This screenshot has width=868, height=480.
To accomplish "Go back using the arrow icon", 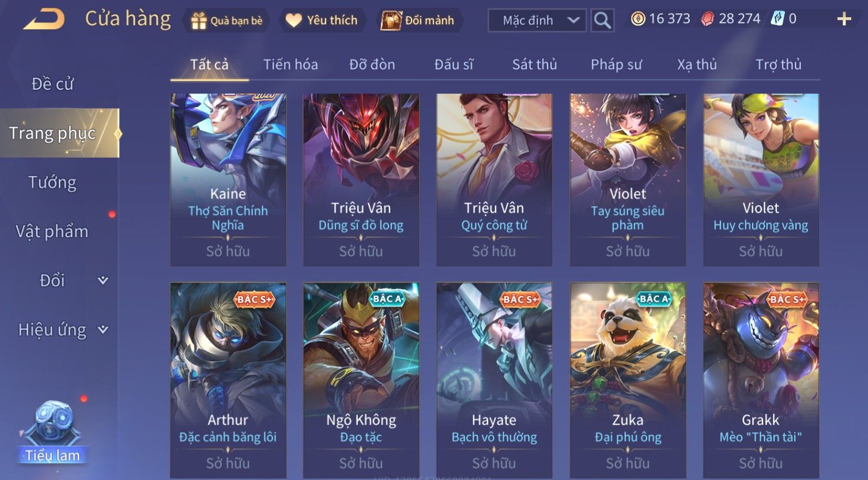I will click(44, 20).
